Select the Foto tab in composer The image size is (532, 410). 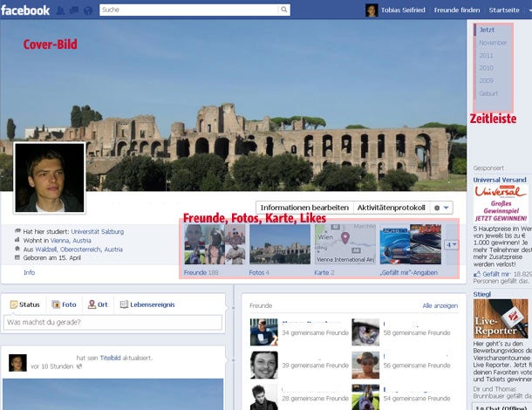click(x=65, y=304)
